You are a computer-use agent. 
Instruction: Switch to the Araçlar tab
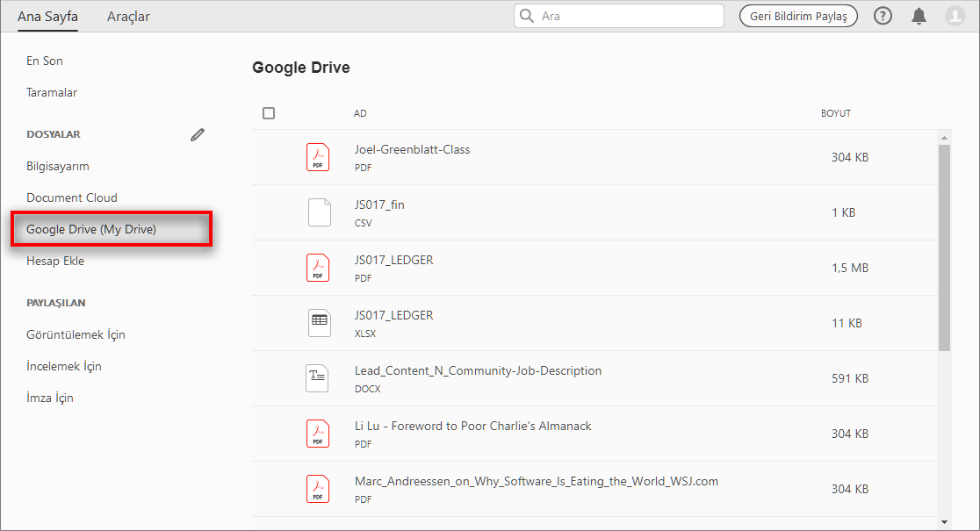[128, 17]
